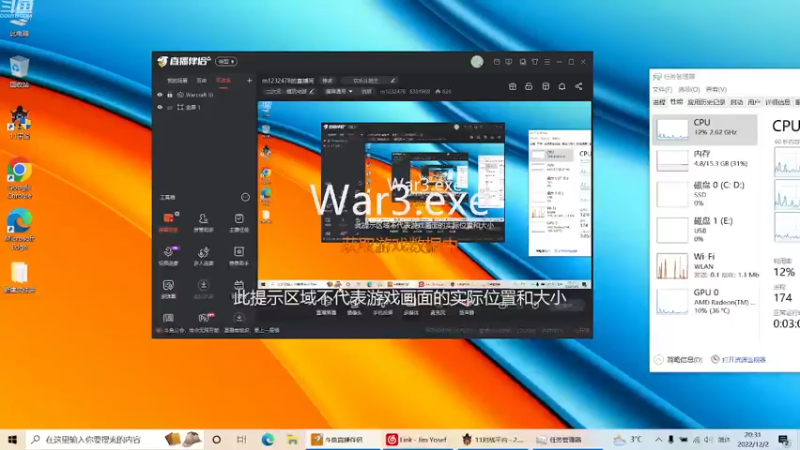This screenshot has height=450, width=800.
Task: Select the 磁盘 0 (C: D:) entry
Action: pyautogui.click(x=705, y=193)
